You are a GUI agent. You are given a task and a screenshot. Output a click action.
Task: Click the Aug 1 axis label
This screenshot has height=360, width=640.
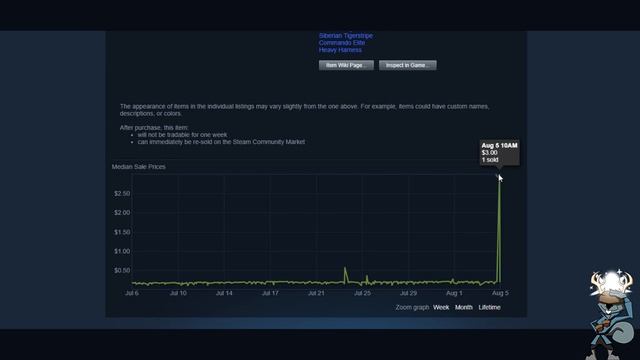pyautogui.click(x=454, y=293)
